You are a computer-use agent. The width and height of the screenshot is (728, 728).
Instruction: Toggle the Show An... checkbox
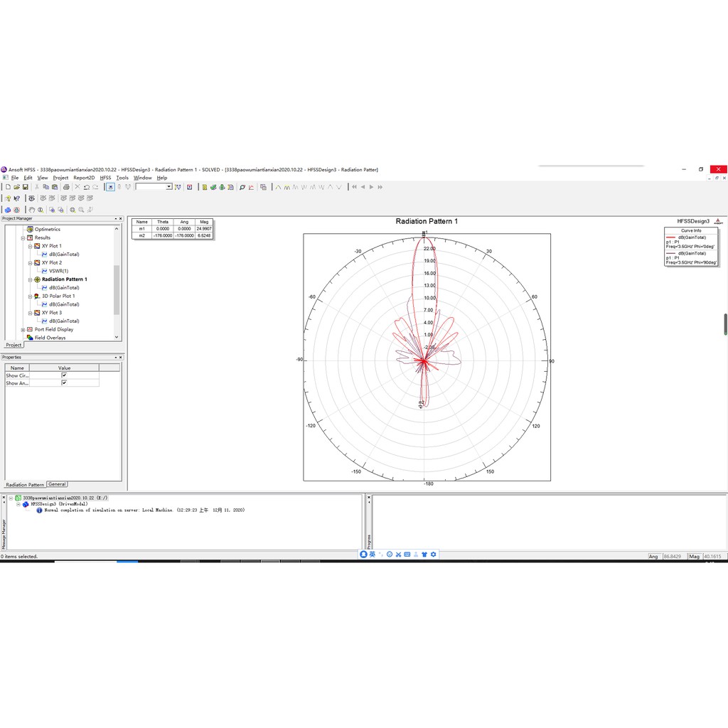(64, 383)
